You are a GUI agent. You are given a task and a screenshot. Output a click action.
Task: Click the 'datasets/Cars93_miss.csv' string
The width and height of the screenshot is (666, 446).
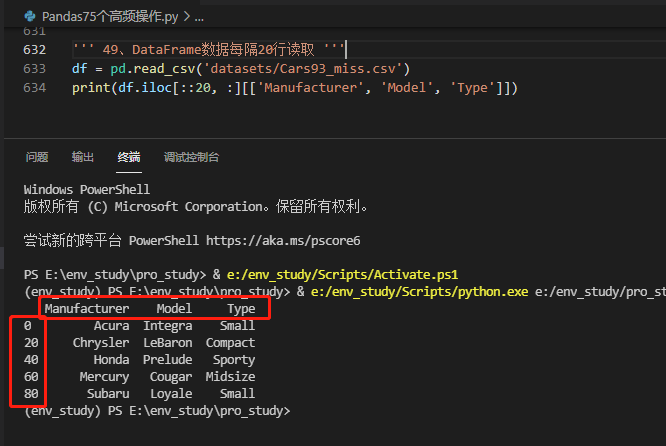tap(303, 69)
